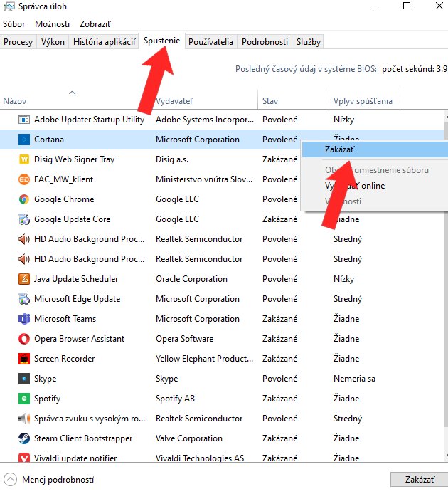
Task: Click the Microsoft Teams icon
Action: 24,319
